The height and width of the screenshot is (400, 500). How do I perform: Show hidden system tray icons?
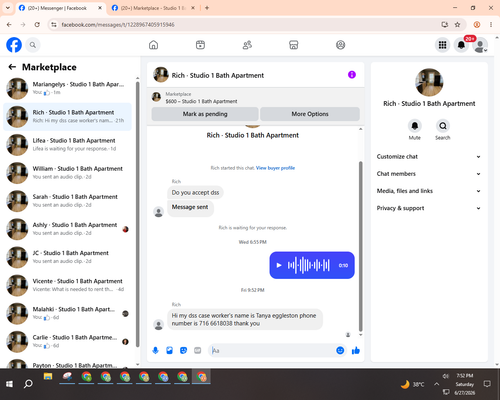(436, 384)
